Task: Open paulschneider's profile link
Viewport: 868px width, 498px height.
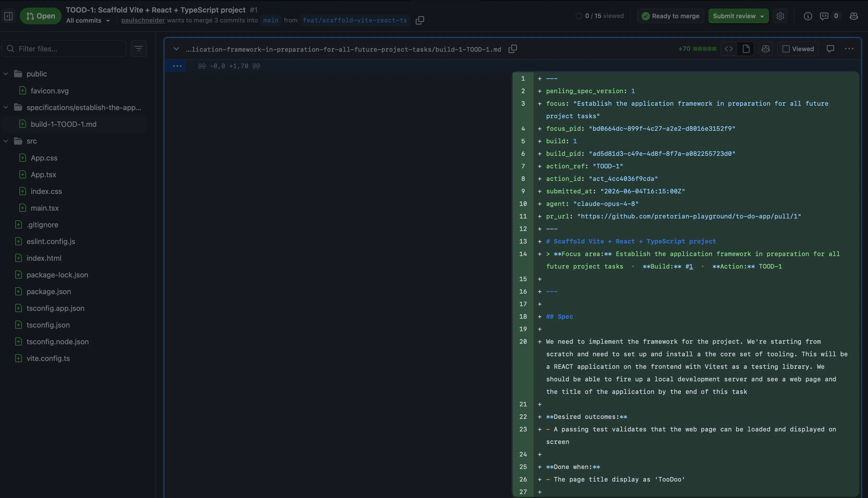Action: (x=143, y=20)
